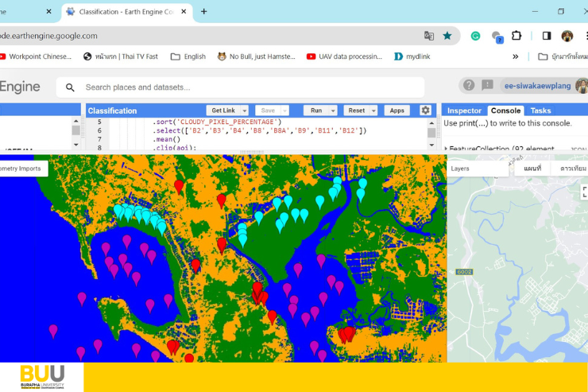This screenshot has width=588, height=392.
Task: Click the Apps button
Action: coord(397,111)
